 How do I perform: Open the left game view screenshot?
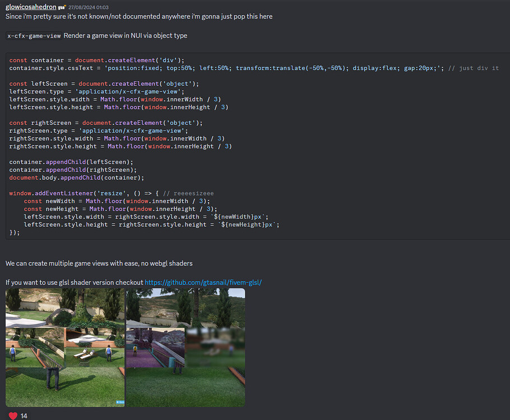coord(65,347)
